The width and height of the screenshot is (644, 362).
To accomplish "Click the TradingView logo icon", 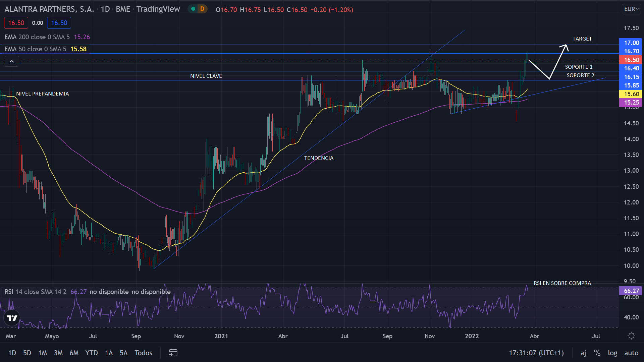I will [12, 318].
